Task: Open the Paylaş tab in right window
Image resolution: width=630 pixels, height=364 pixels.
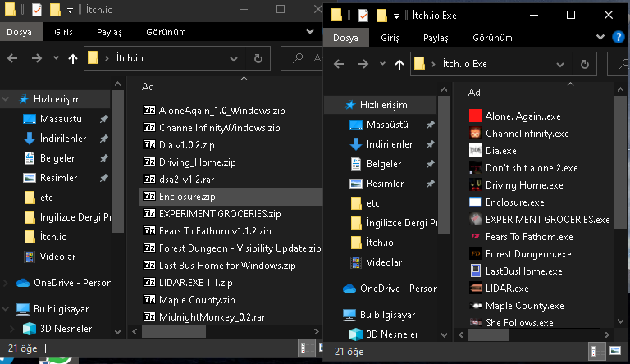Action: [x=436, y=38]
